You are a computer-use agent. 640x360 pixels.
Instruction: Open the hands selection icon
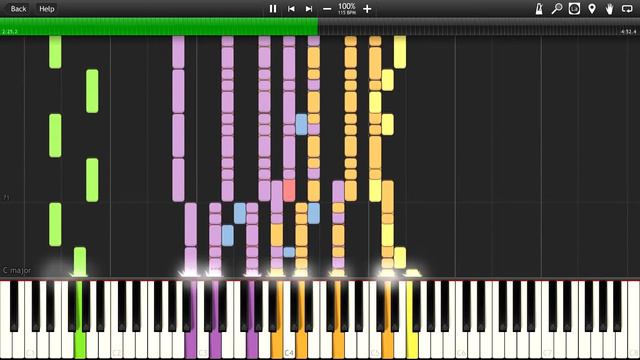tap(609, 9)
